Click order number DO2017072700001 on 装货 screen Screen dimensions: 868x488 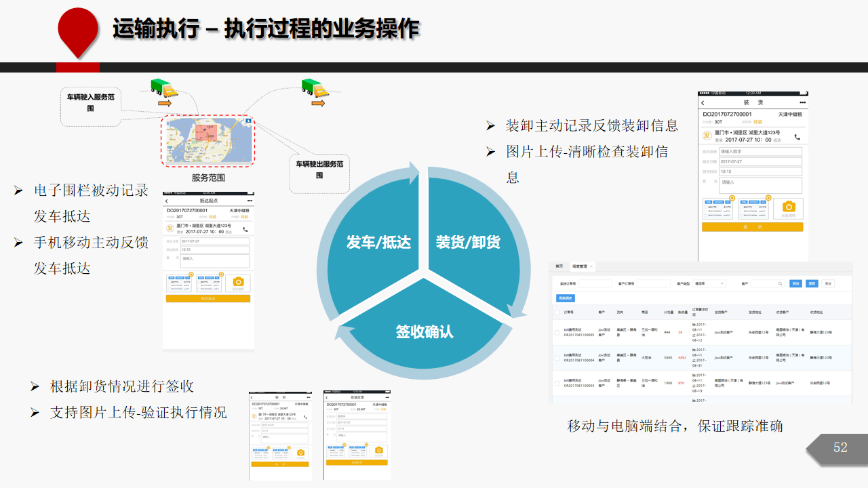tap(728, 115)
